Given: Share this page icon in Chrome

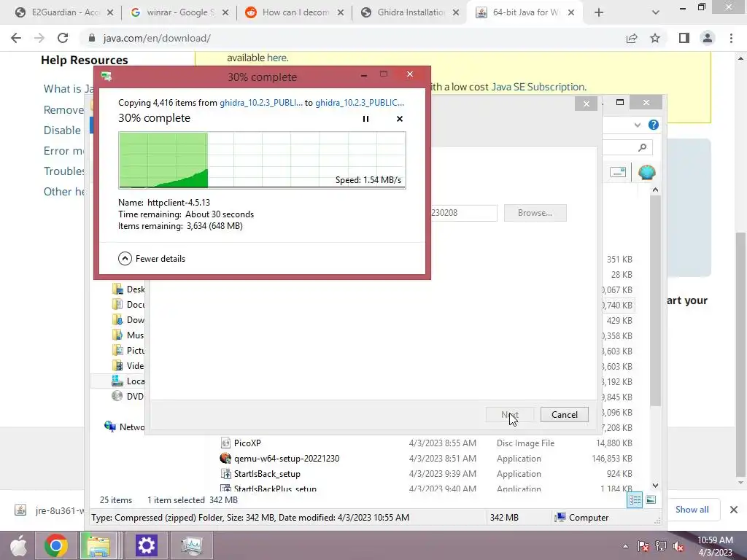Looking at the screenshot, I should (x=632, y=38).
